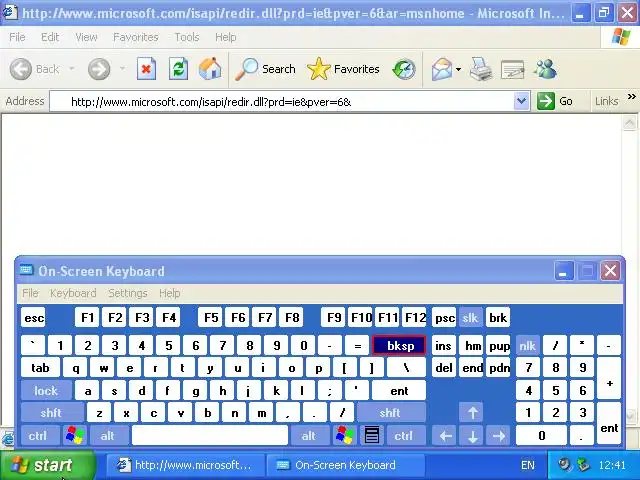Click volume icon in system tray
640x480 pixels.
coord(564,465)
